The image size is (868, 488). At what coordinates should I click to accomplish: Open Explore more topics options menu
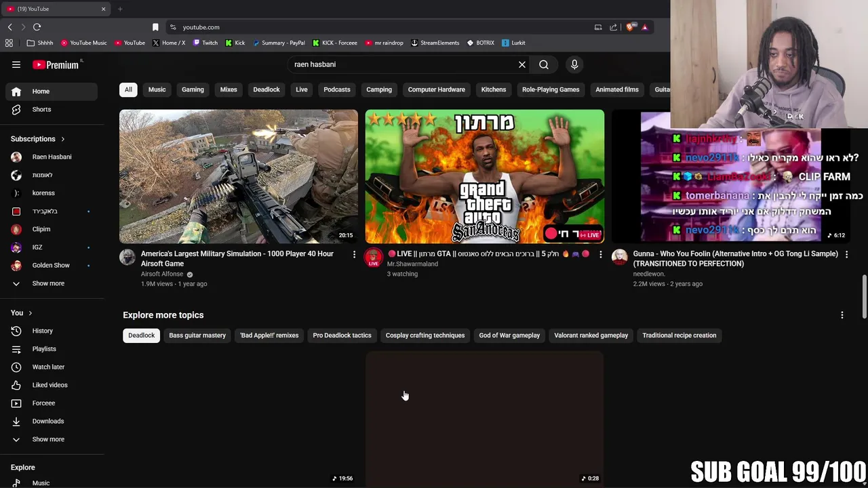tap(842, 315)
